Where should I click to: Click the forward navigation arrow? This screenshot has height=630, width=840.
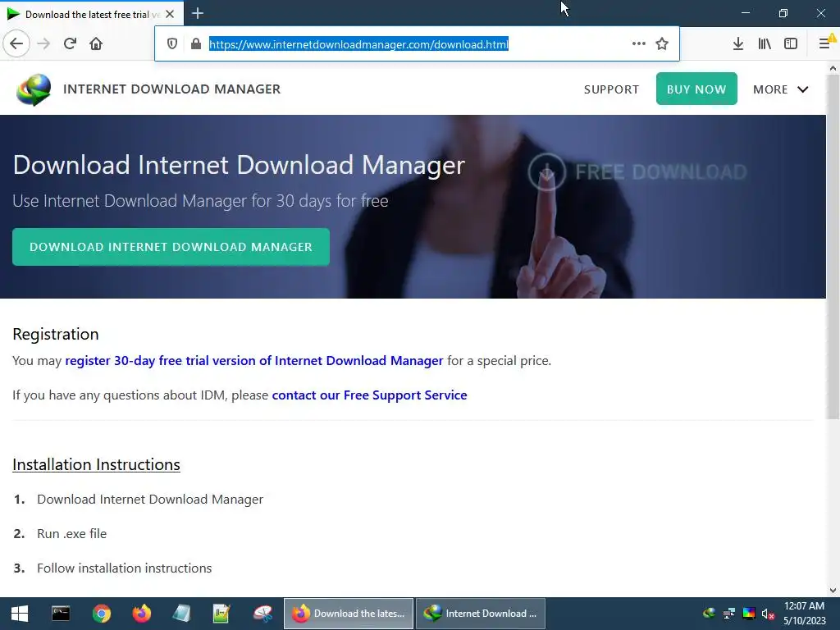(43, 43)
